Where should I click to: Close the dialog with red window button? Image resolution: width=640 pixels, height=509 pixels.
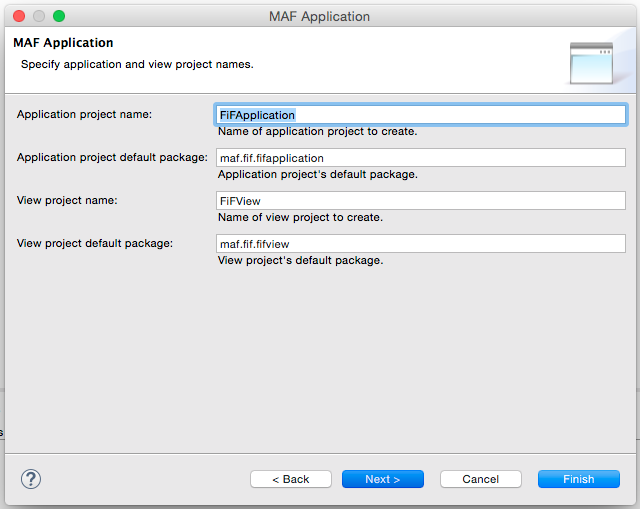19,16
